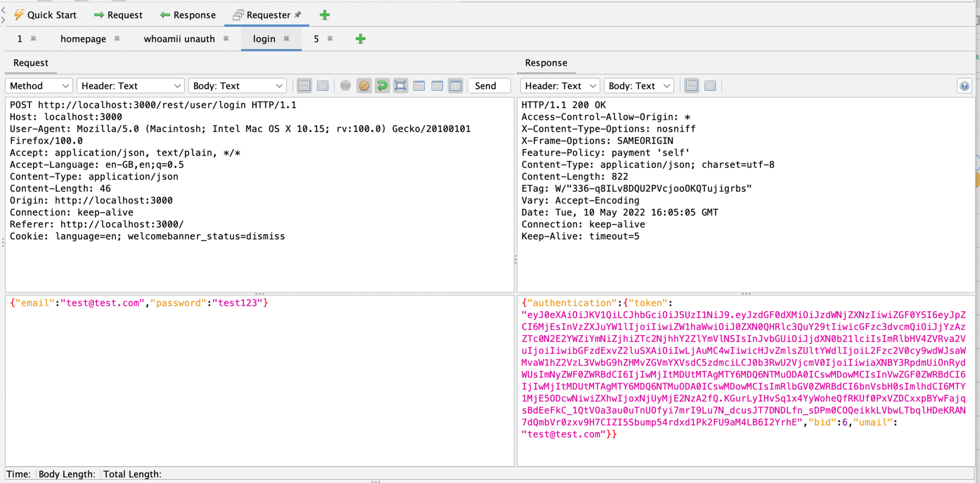Screen dimensions: 980x483
Task: Click the cookie icon in the request toolbar
Action: coord(364,86)
